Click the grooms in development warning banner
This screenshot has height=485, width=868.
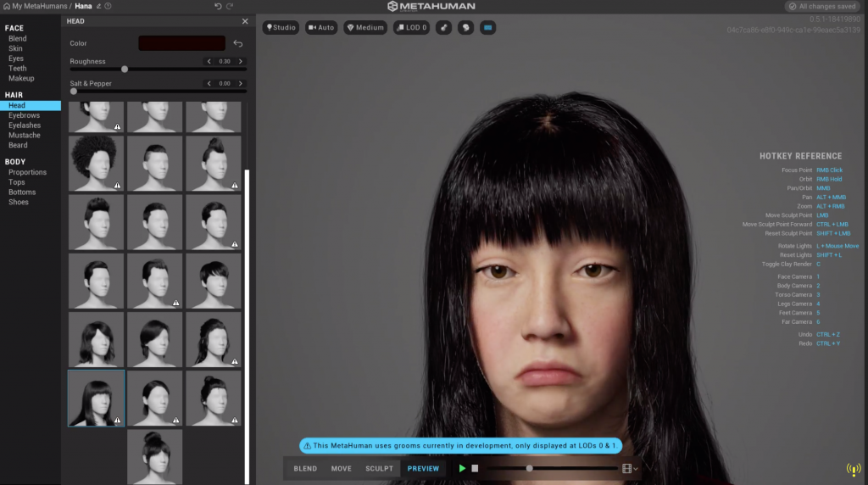[x=460, y=446]
